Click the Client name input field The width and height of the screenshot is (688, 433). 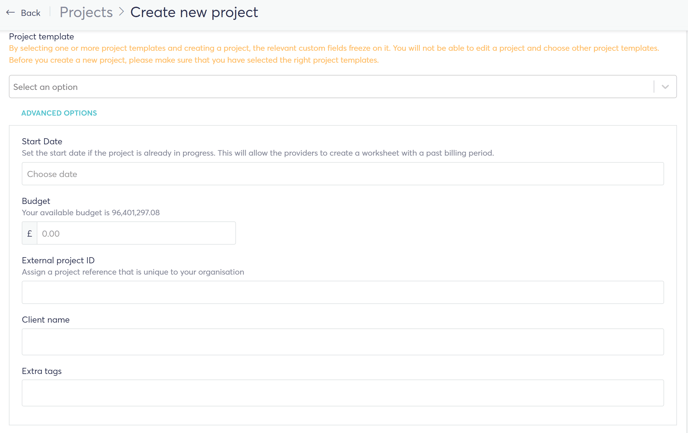pyautogui.click(x=343, y=342)
